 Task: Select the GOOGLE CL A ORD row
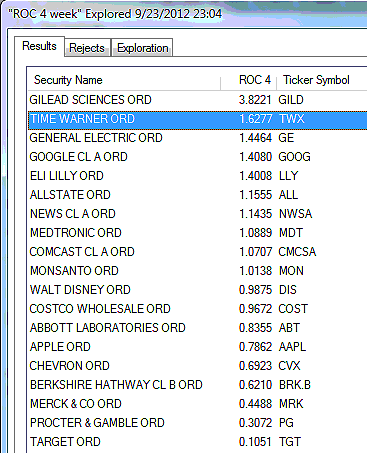198,157
